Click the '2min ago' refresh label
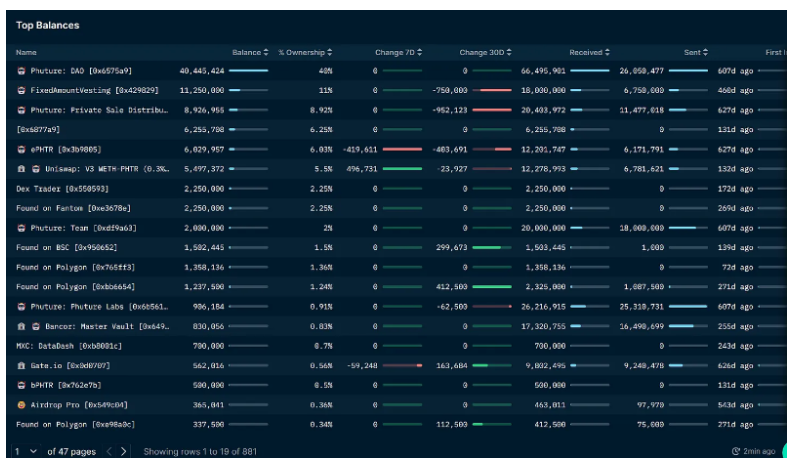791x463 pixels. 759,451
